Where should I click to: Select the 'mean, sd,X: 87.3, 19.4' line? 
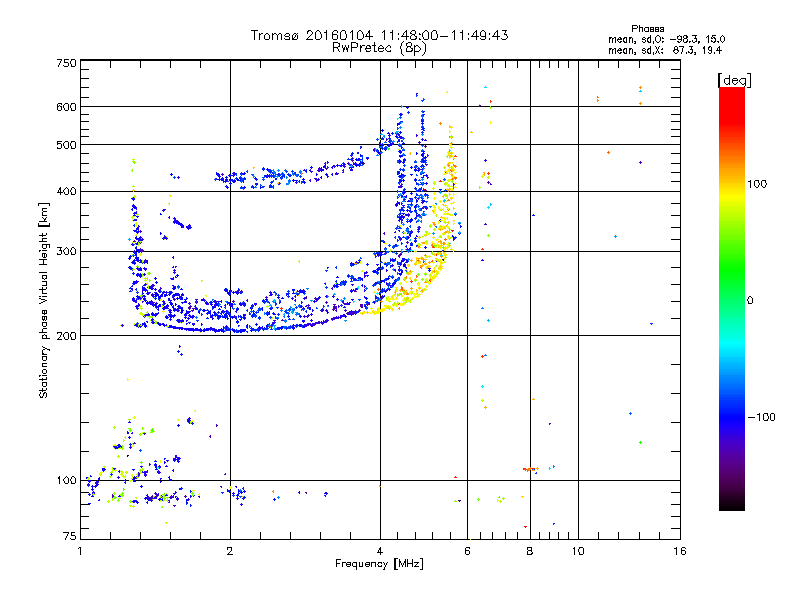(665, 50)
